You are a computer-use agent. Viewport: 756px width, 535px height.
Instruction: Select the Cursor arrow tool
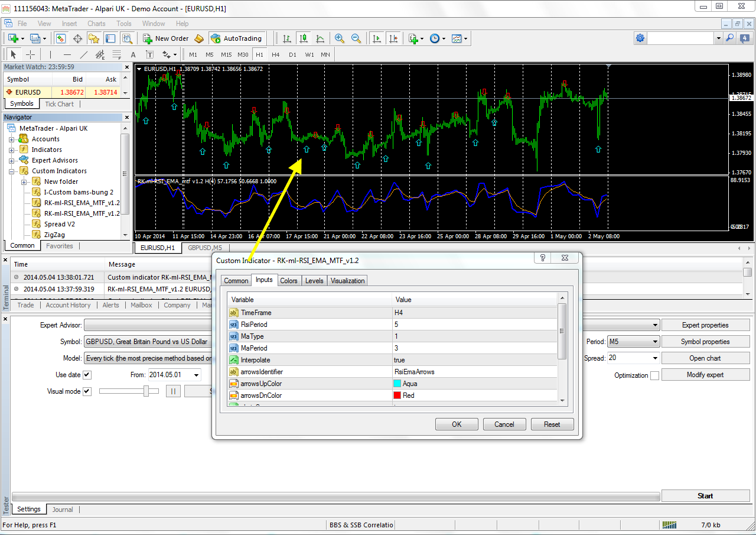coord(14,54)
